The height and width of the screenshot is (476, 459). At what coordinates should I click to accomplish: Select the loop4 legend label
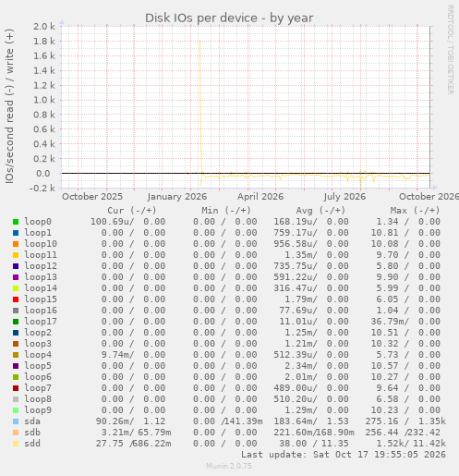[38, 355]
